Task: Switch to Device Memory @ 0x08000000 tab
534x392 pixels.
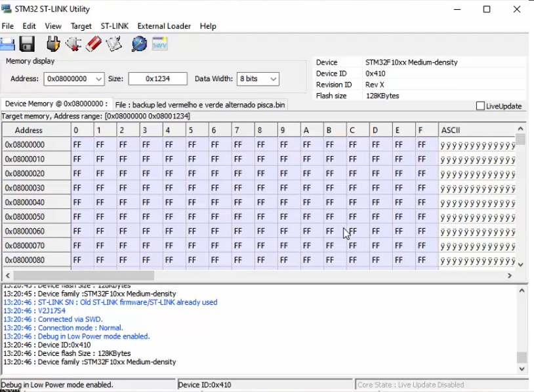Action: click(56, 104)
